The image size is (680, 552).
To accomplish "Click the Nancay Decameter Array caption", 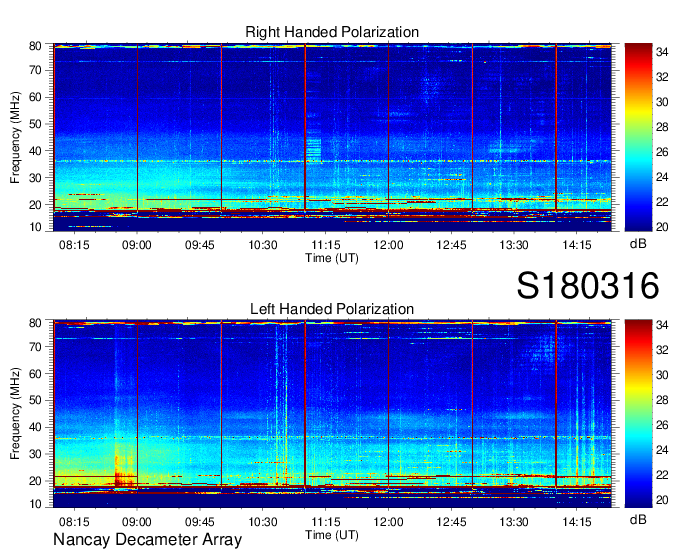I will click(147, 540).
